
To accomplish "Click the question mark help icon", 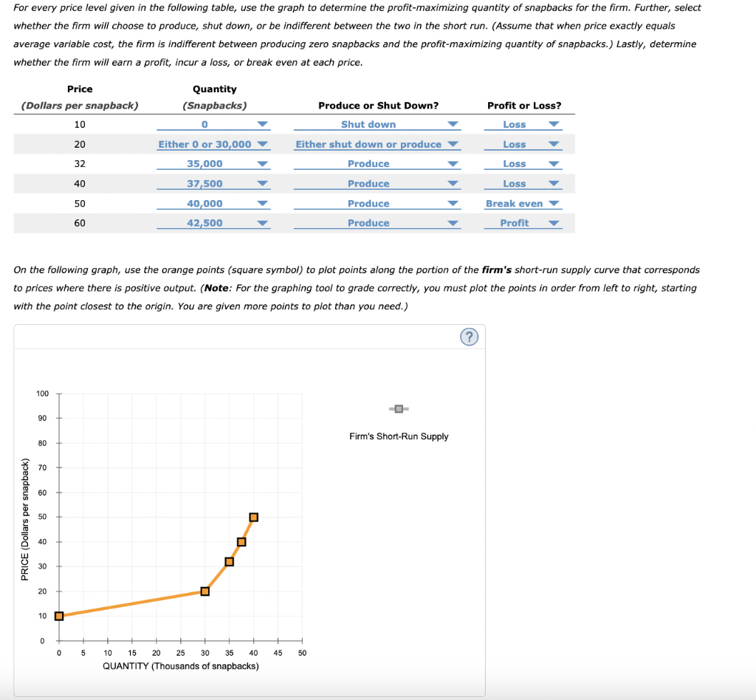I will (470, 337).
